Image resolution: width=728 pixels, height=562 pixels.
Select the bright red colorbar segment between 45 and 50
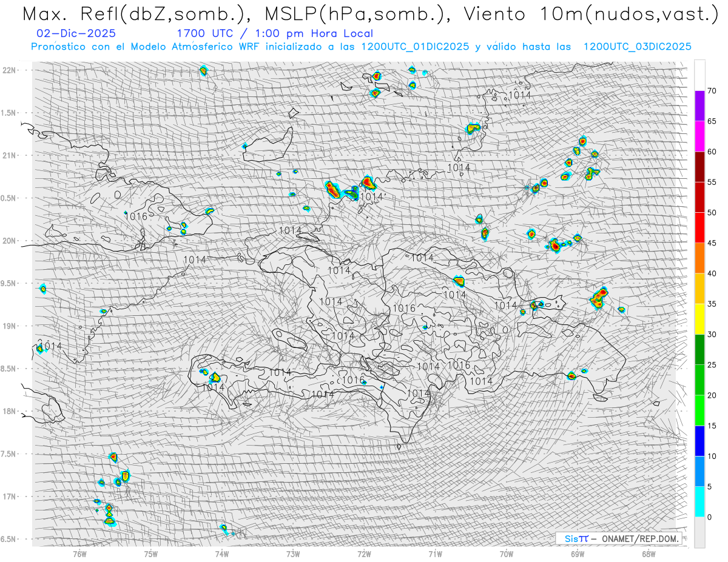(699, 228)
